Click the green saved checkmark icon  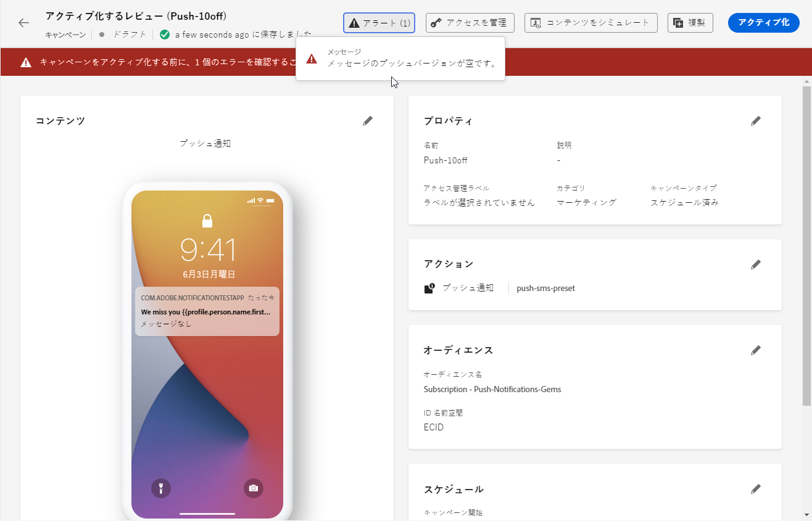tap(165, 35)
